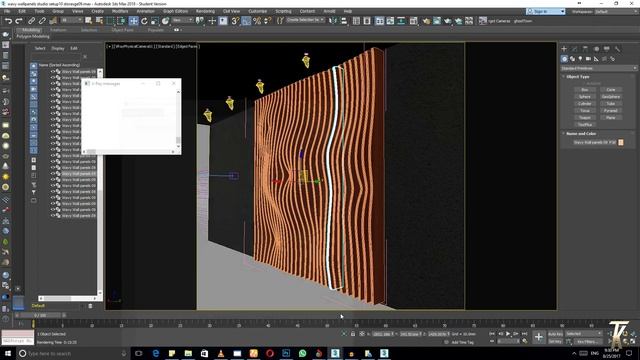
Task: Open the Motion command panel tab
Action: [x=596, y=49]
